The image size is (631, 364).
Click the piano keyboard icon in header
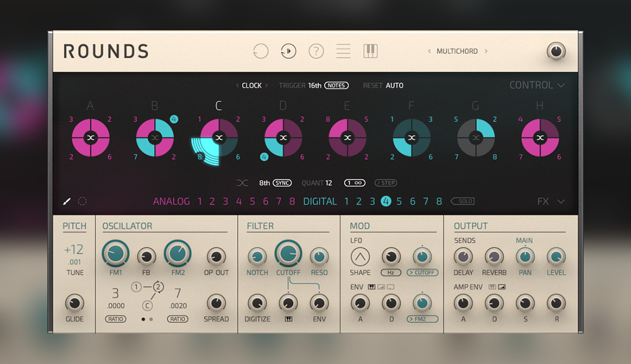tap(371, 51)
